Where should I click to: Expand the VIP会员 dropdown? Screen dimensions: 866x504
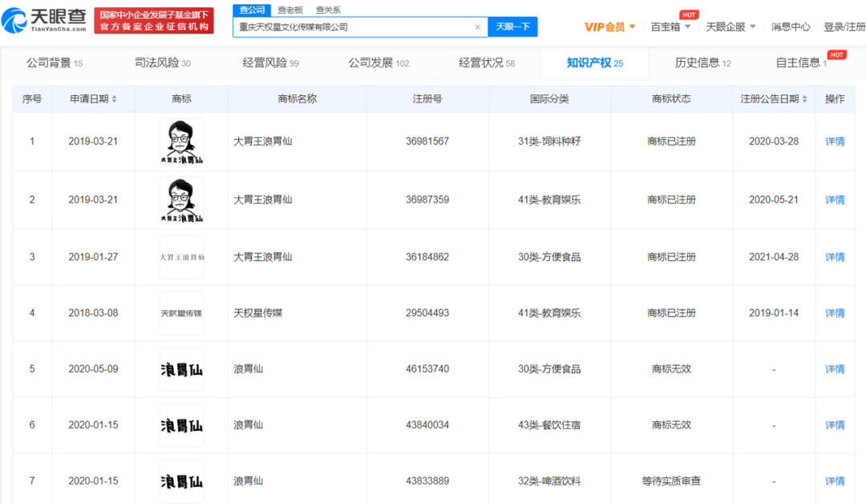click(609, 27)
